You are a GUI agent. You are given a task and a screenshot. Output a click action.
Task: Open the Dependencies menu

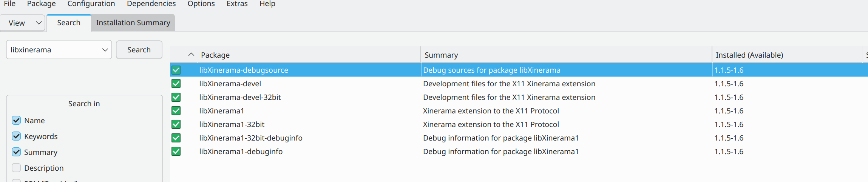(151, 4)
